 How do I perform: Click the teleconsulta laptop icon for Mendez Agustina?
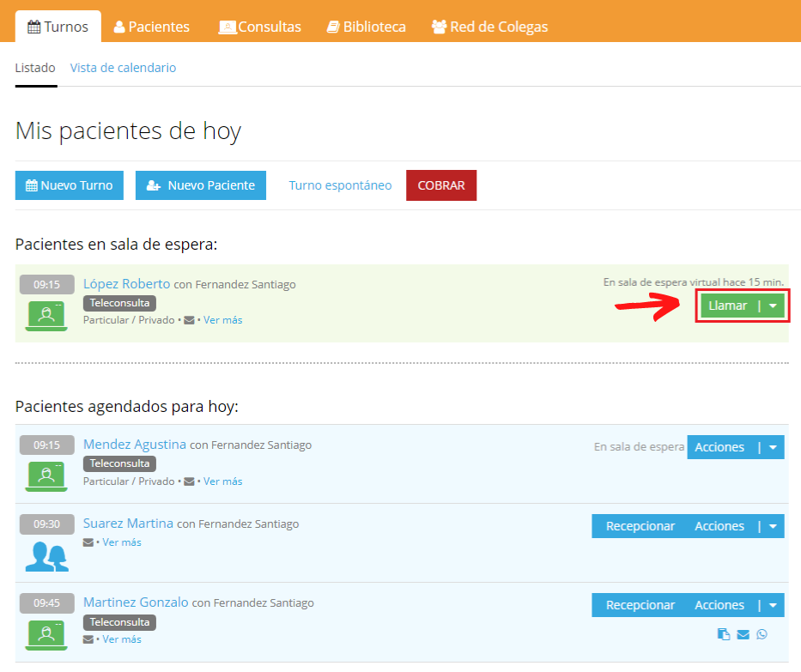47,475
